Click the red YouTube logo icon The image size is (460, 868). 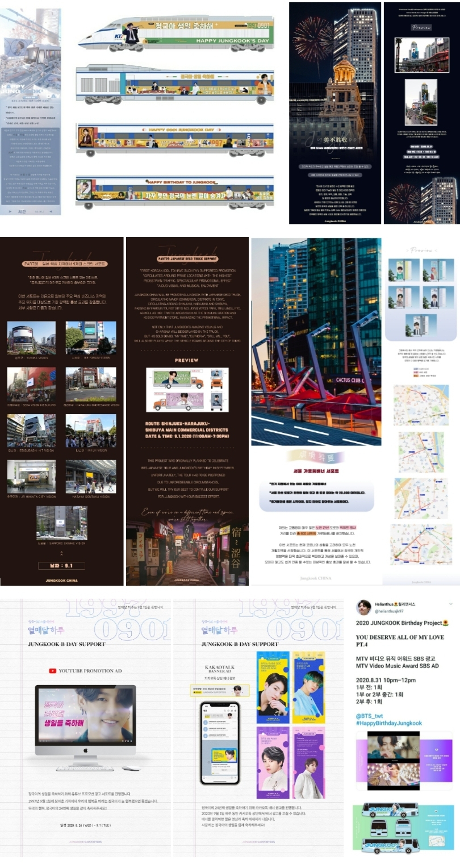52,671
